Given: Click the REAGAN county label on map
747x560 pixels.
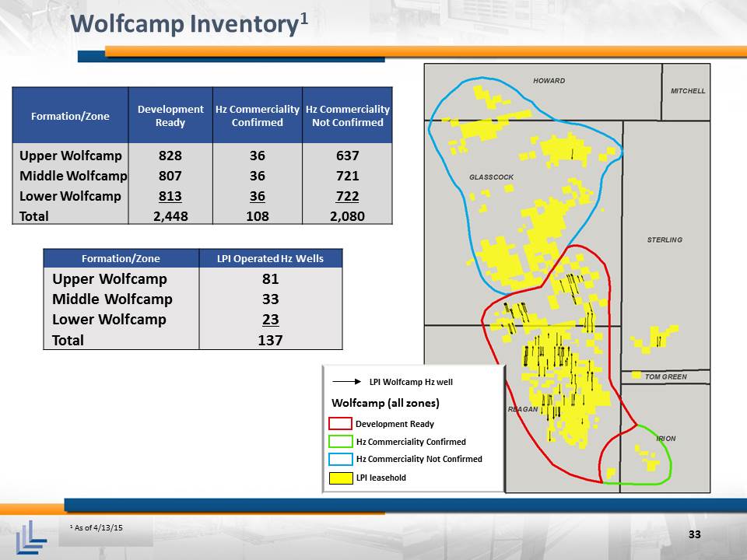Looking at the screenshot, I should [523, 409].
